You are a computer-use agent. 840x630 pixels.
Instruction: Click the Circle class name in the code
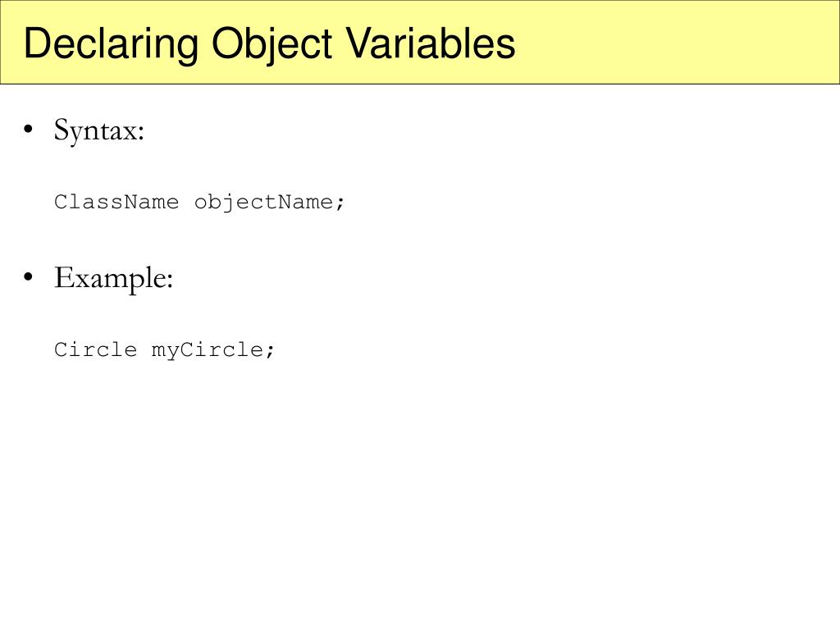(96, 349)
